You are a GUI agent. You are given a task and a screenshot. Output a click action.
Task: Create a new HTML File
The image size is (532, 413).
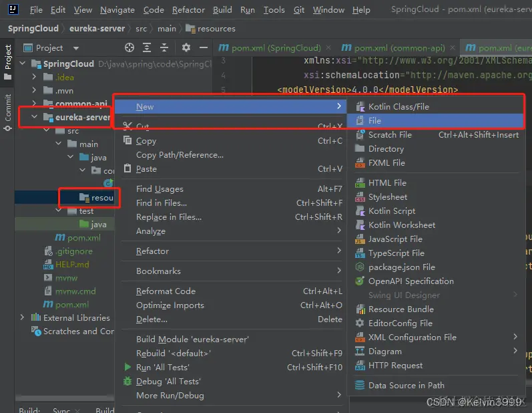pyautogui.click(x=436, y=182)
